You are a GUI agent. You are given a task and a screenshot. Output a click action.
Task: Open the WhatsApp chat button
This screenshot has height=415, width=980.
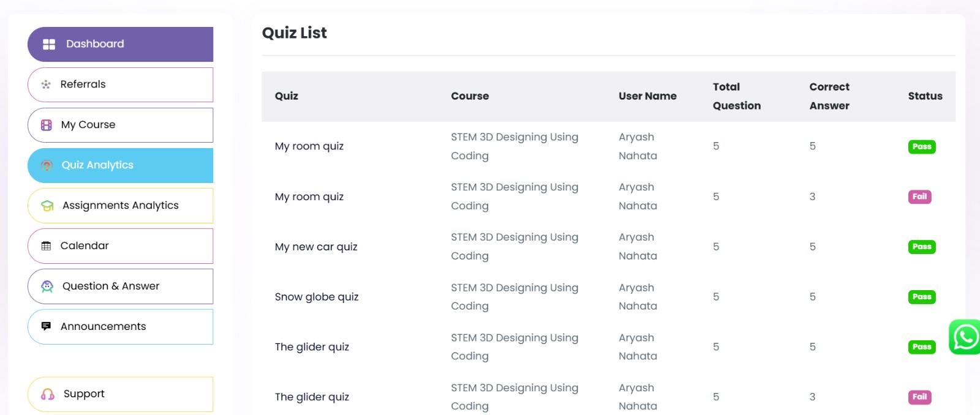coord(965,337)
